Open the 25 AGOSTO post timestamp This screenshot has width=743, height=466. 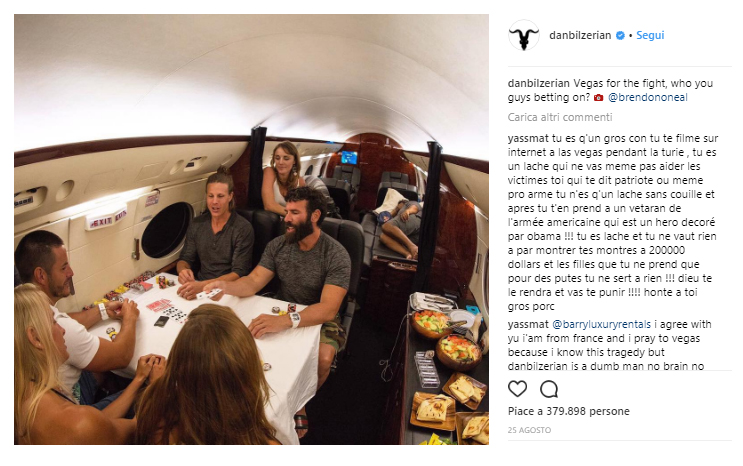pos(529,430)
